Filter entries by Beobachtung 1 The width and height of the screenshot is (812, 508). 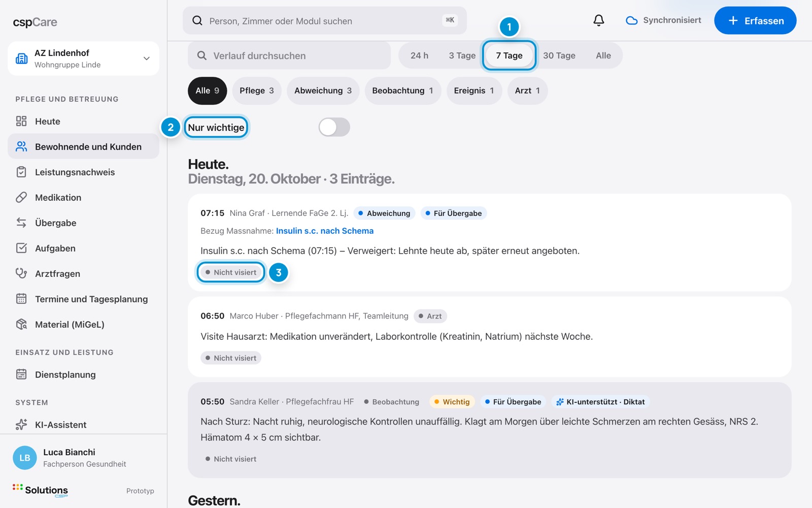(x=402, y=90)
